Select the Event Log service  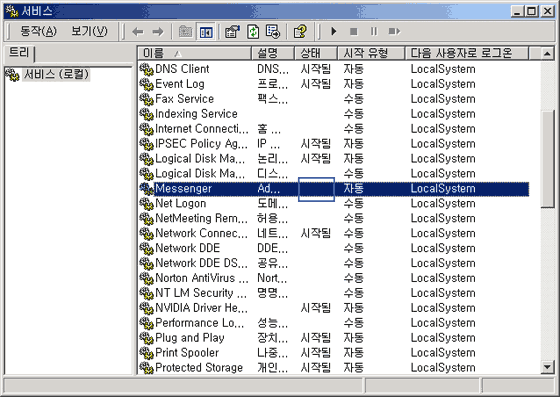(180, 84)
